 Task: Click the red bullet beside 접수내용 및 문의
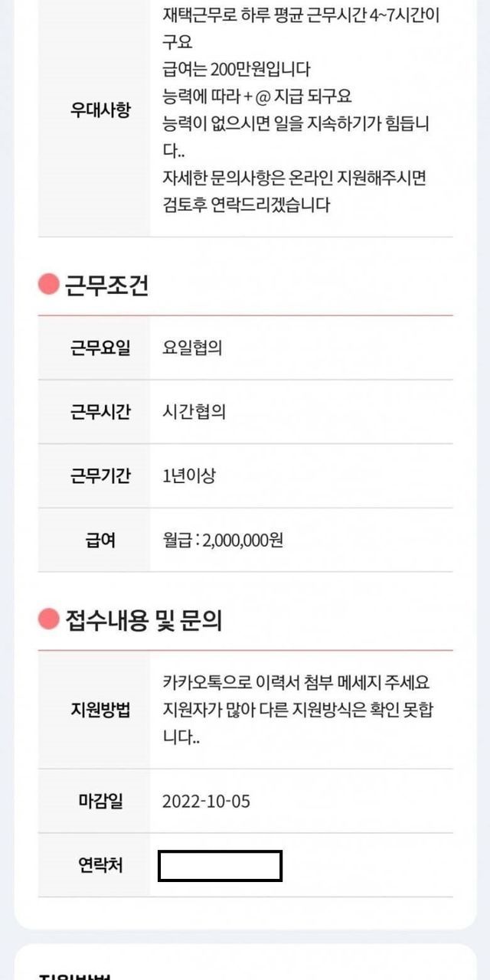(x=49, y=619)
